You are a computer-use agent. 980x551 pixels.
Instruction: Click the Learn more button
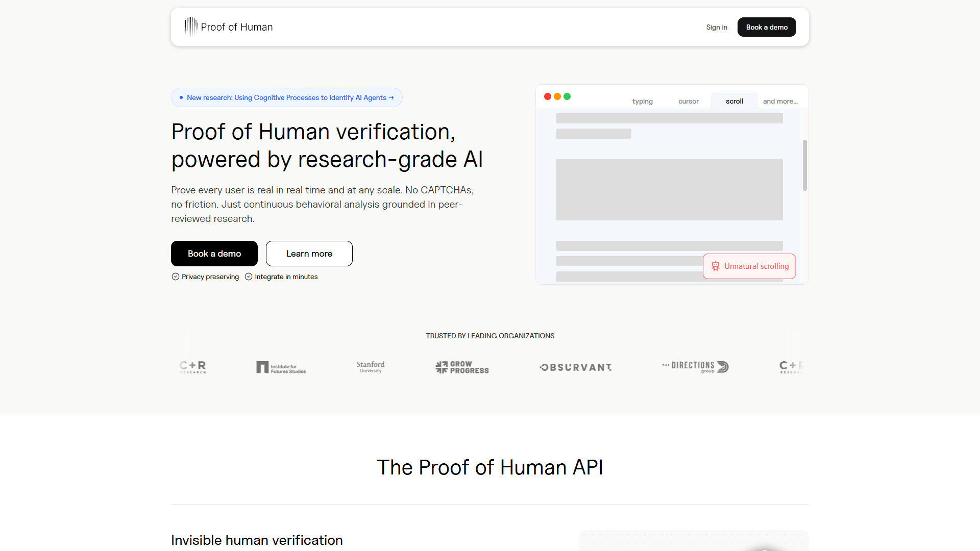[309, 254]
